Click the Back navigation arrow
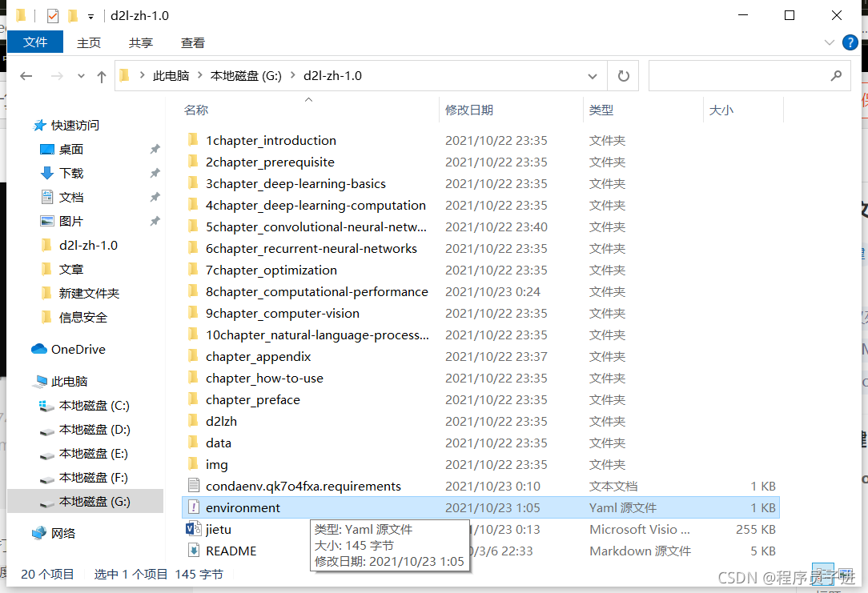Screen dimensions: 868x593 26,75
